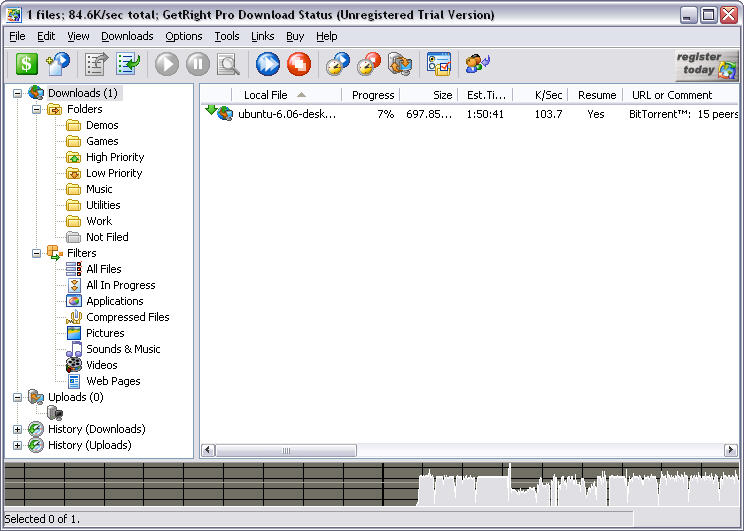Viewport: 744px width, 531px height.
Task: Click the gray play resume download button
Action: (167, 64)
